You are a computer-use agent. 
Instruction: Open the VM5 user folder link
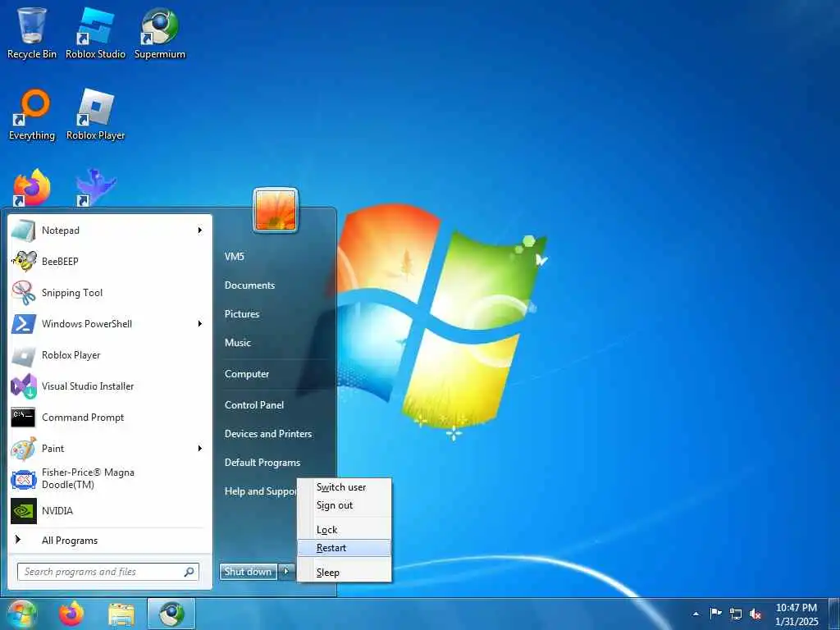click(235, 257)
